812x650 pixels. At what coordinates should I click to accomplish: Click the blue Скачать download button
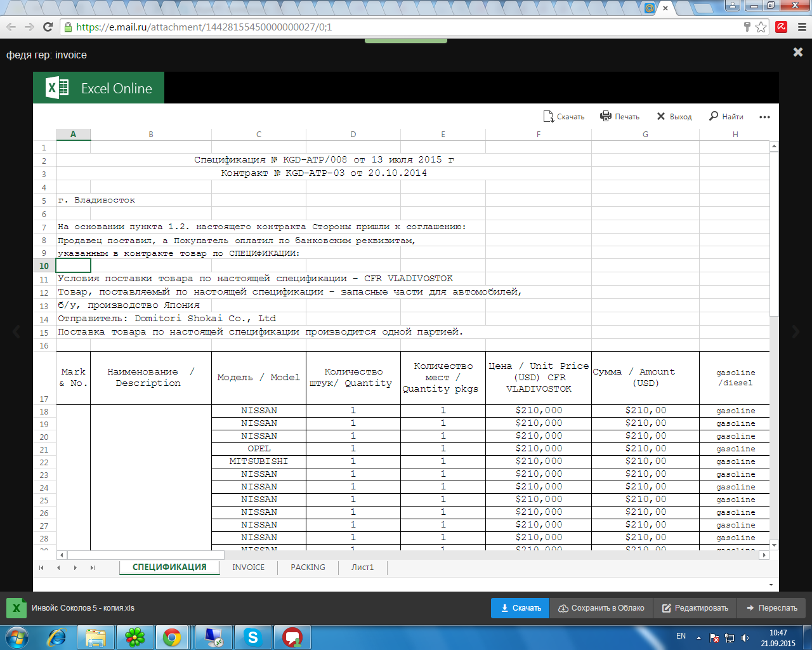point(520,608)
